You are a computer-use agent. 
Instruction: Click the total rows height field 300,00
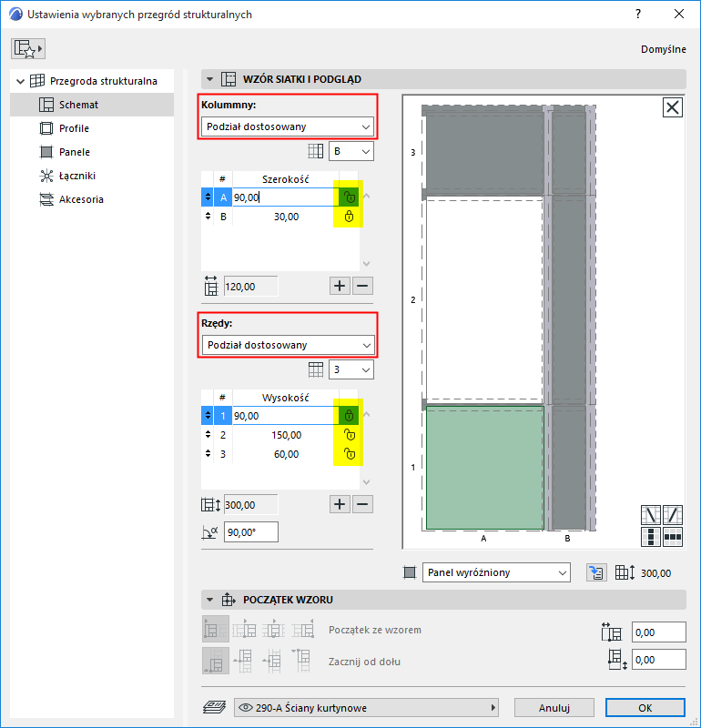click(x=251, y=505)
